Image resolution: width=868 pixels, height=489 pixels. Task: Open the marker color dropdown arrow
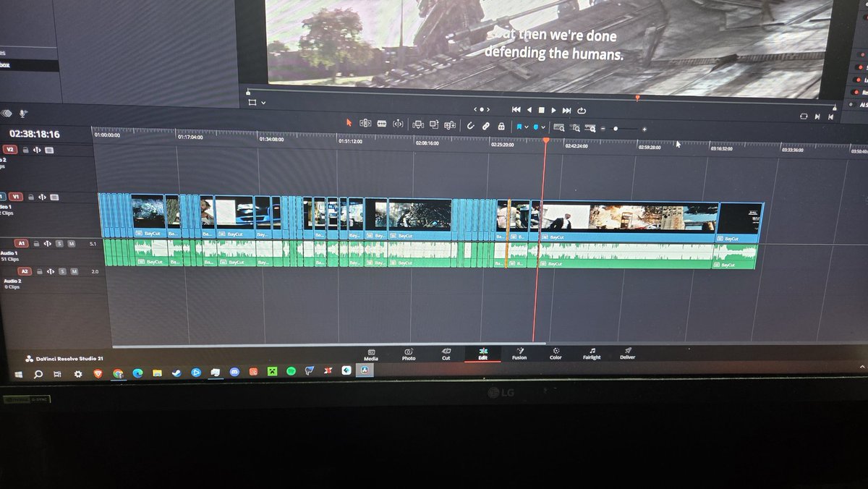tap(543, 127)
